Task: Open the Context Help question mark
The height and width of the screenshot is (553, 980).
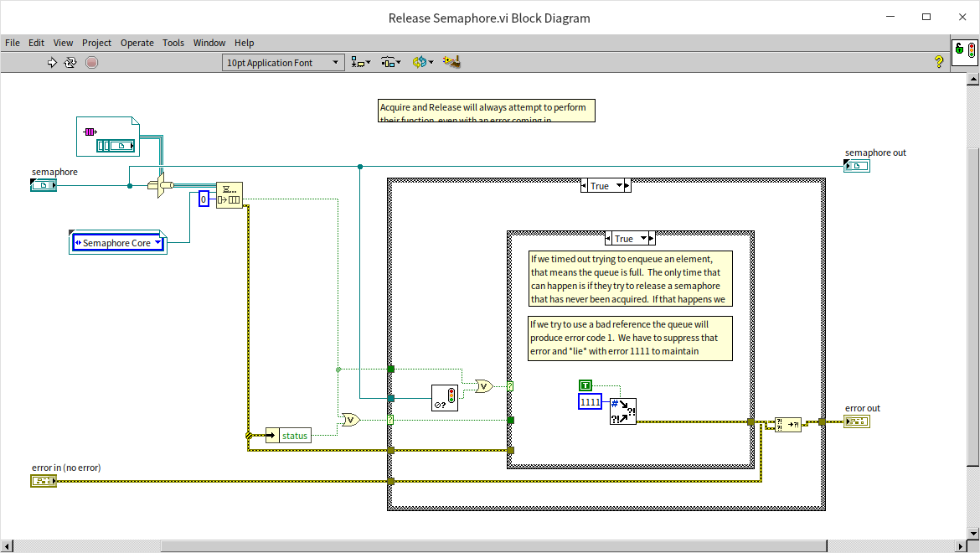Action: coord(939,62)
